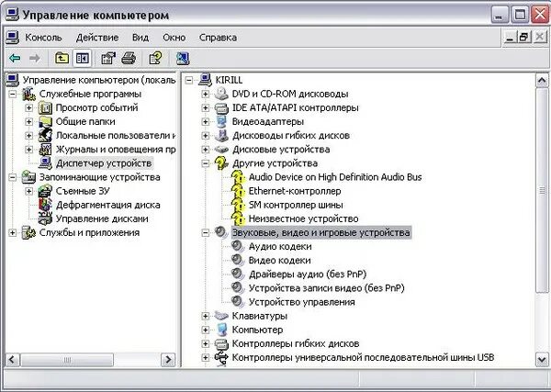Collapse the Другие устройства node
551x392 pixels.
coord(206,163)
